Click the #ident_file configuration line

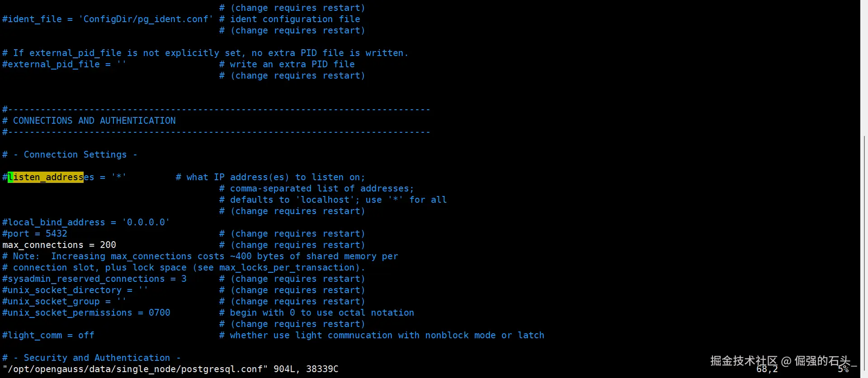pos(107,19)
